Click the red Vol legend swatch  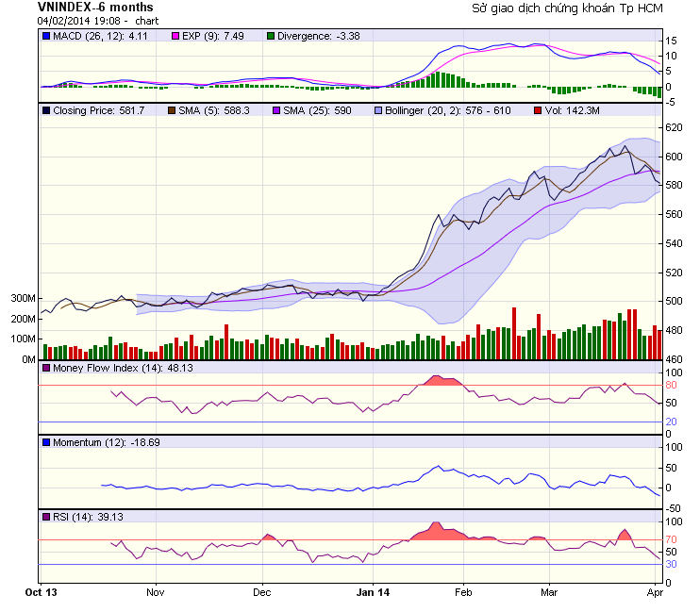tap(538, 110)
